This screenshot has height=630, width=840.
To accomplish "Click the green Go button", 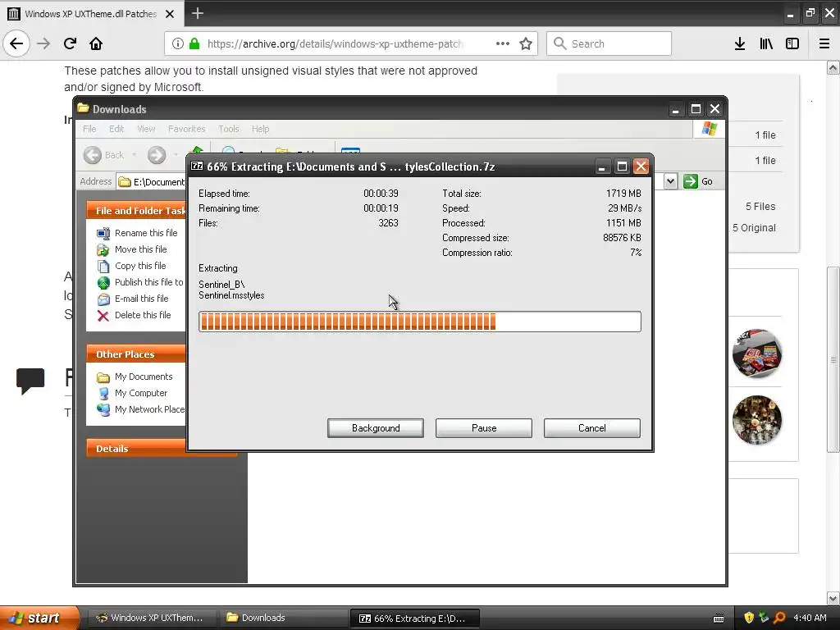I will pyautogui.click(x=698, y=181).
